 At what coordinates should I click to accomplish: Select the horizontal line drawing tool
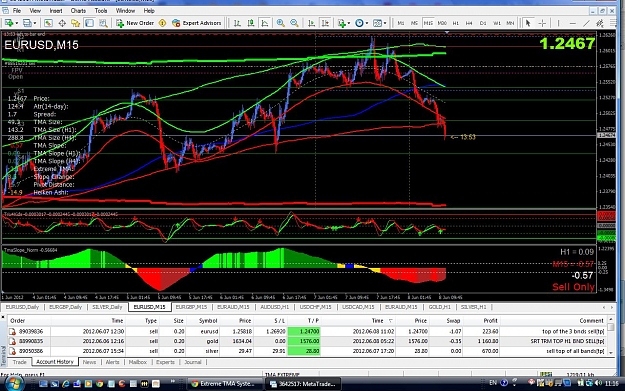pos(572,23)
